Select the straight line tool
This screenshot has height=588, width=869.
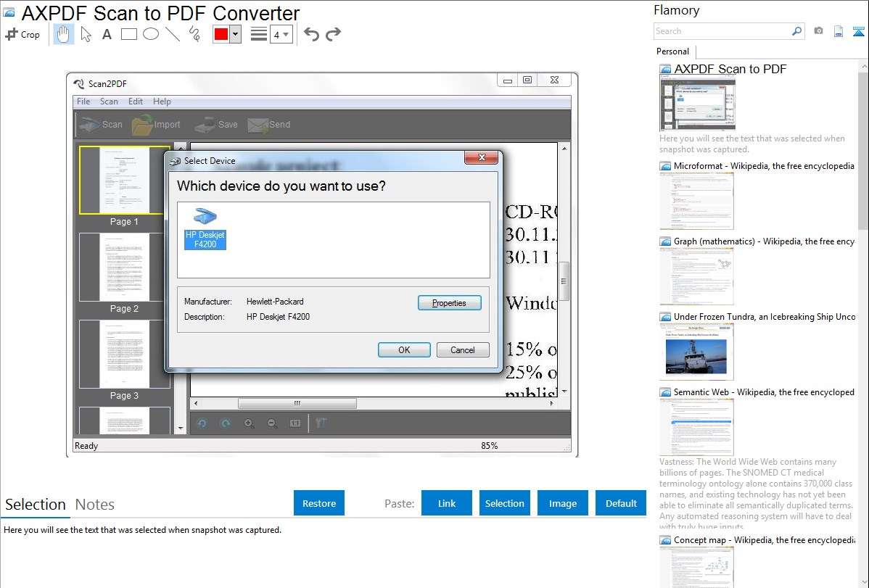click(173, 34)
